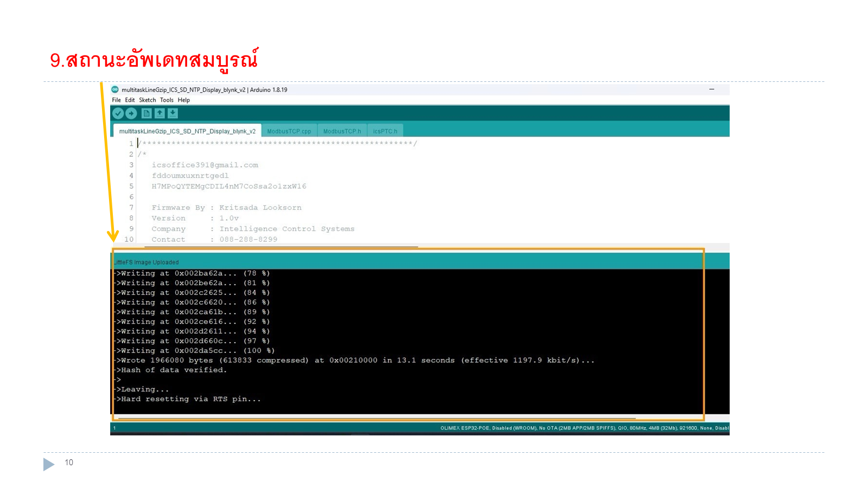Create a new sketch with the New icon
This screenshot has height=488, width=868.
pos(146,113)
